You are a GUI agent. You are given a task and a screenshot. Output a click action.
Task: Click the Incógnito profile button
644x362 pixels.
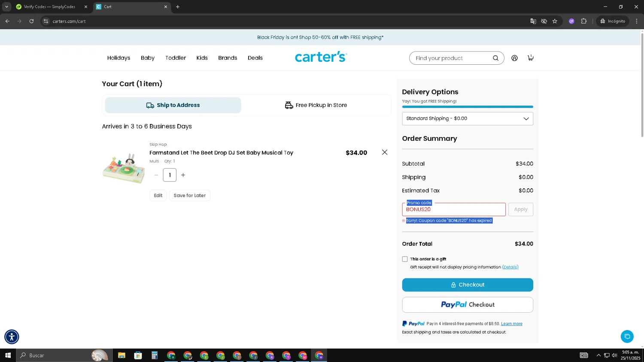tap(613, 21)
